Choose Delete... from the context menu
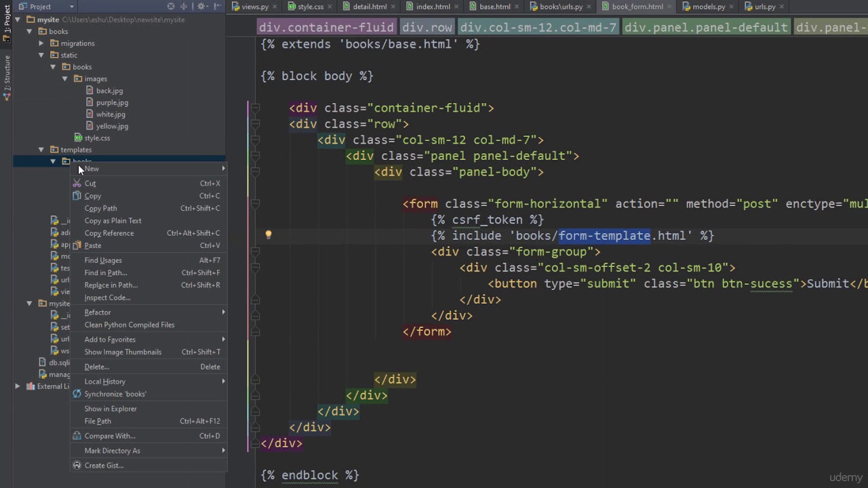The height and width of the screenshot is (488, 868). tap(149, 367)
